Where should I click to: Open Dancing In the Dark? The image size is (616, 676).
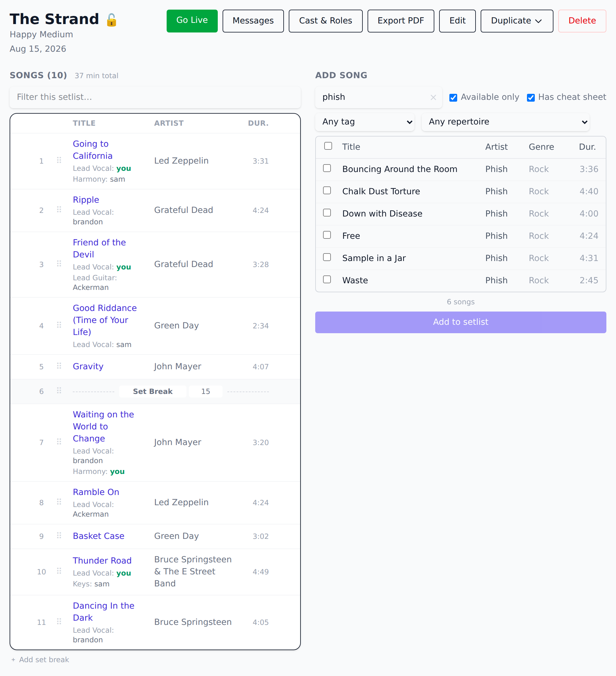coord(103,612)
